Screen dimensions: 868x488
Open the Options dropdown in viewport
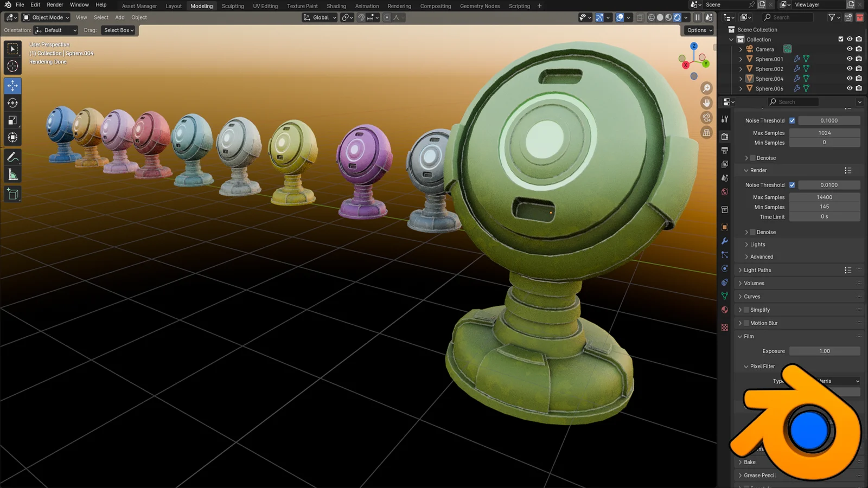tap(699, 30)
